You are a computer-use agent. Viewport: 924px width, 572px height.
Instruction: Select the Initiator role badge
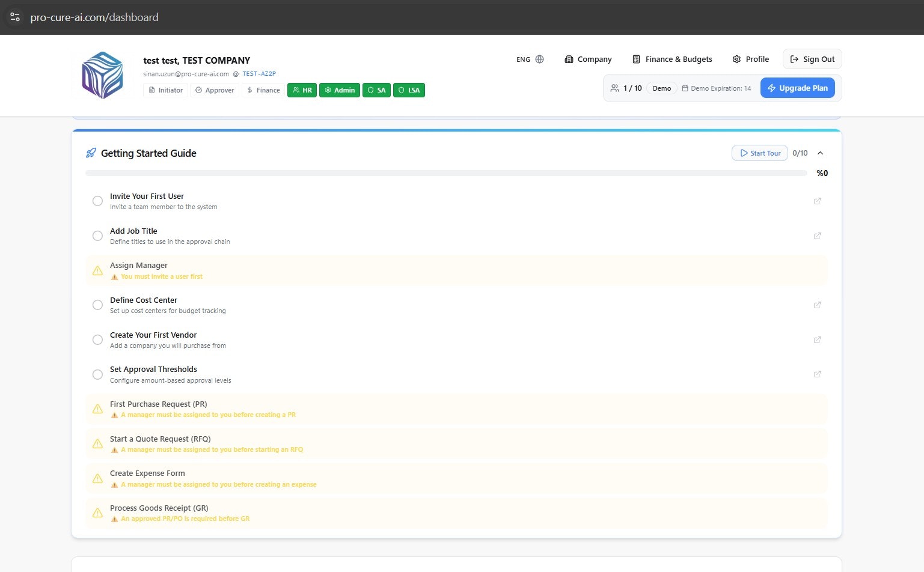pyautogui.click(x=165, y=90)
